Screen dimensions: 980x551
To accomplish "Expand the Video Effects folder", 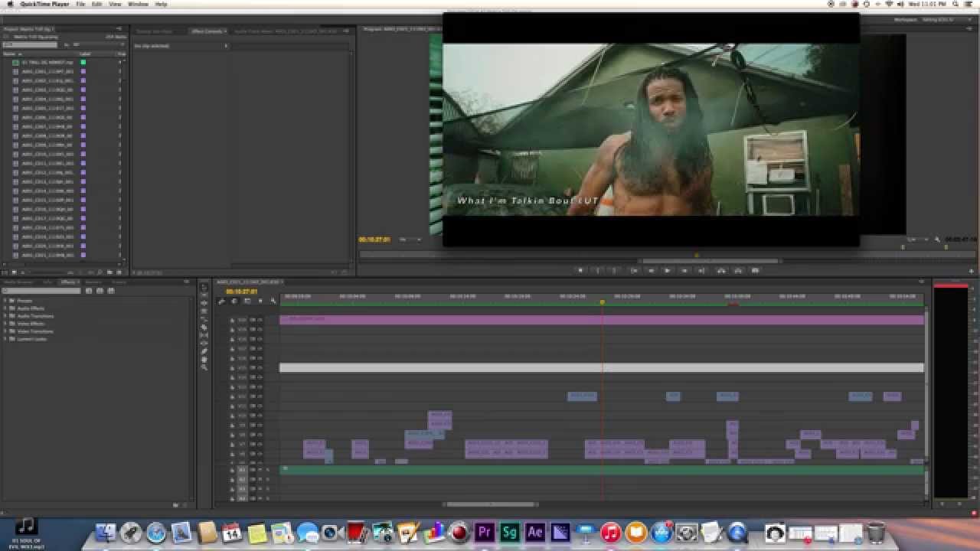I will [x=5, y=324].
